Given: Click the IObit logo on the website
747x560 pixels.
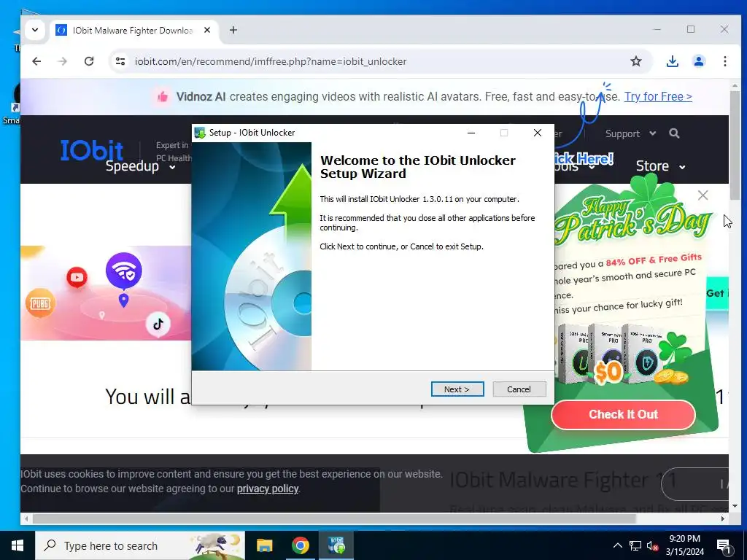Looking at the screenshot, I should [92, 149].
